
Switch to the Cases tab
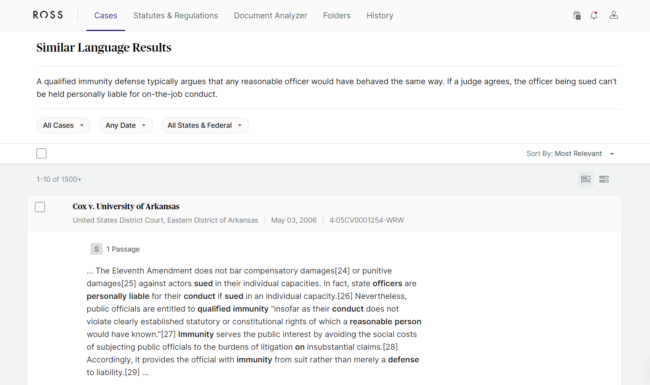pos(106,15)
